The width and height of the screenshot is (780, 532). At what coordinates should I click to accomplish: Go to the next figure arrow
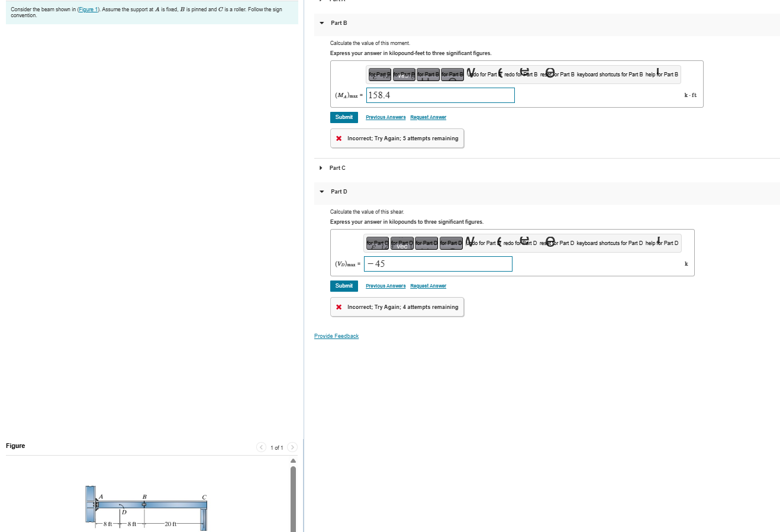point(292,447)
